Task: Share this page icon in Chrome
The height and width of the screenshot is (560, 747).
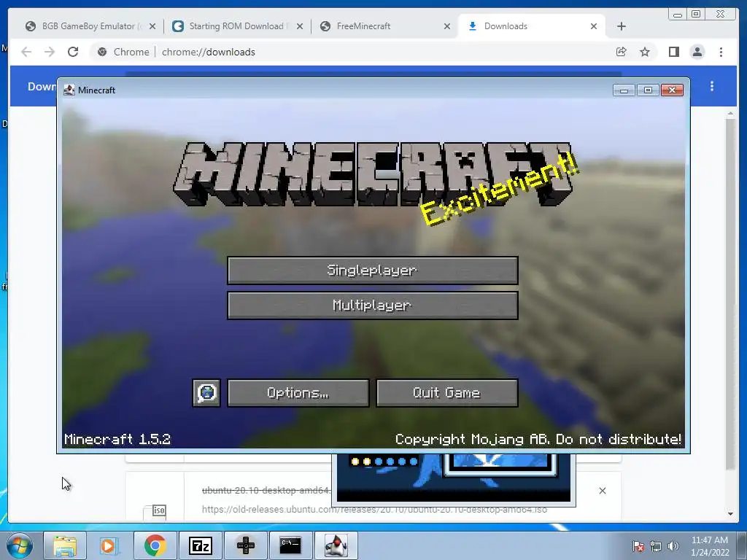Action: 622,52
